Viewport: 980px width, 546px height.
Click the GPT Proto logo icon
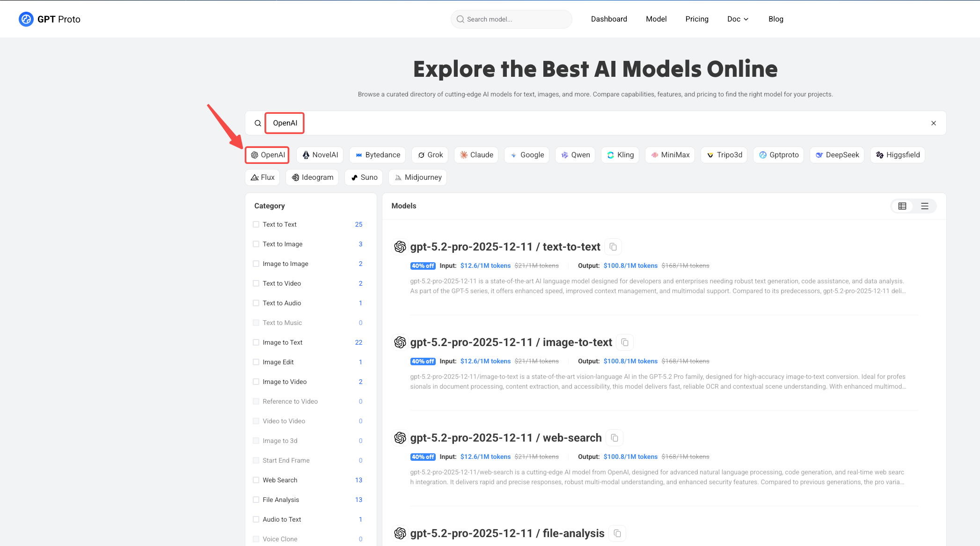26,19
